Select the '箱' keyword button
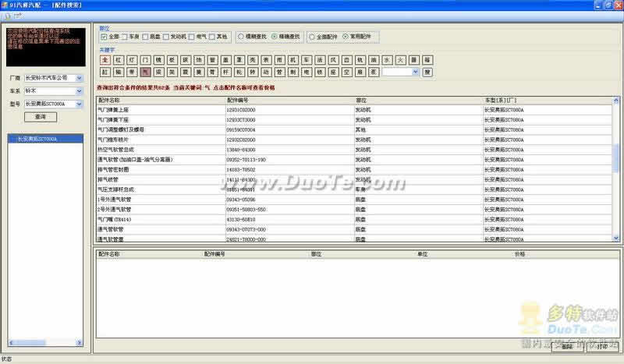Screen dimensions: 624x364 point(427,60)
